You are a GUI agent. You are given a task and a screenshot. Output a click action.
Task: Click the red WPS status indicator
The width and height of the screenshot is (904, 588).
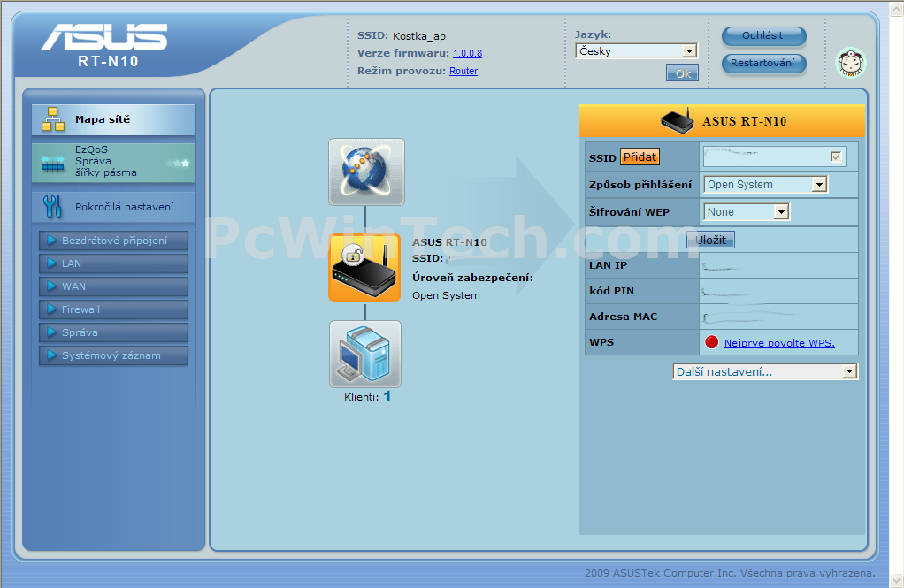(x=711, y=342)
